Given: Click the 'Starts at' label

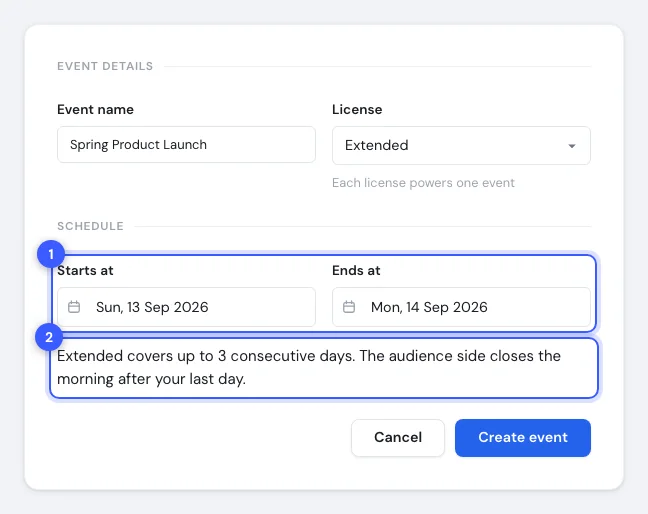Looking at the screenshot, I should [85, 270].
